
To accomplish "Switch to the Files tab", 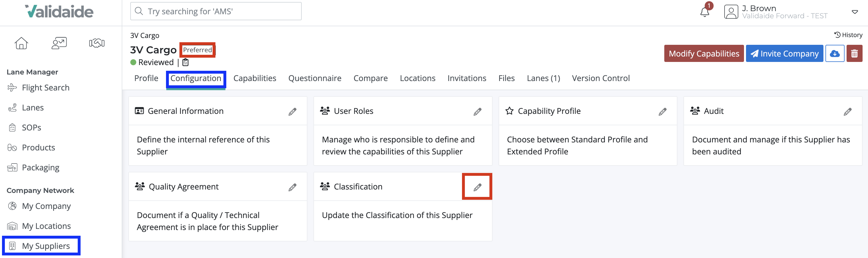I will point(507,78).
